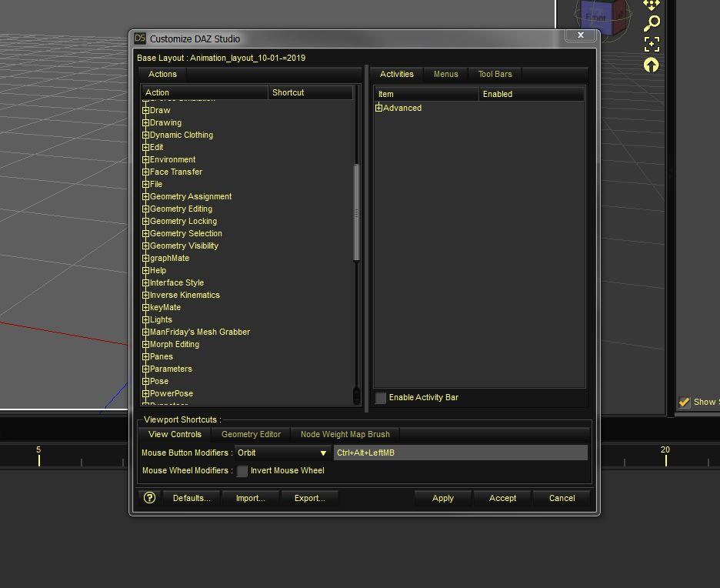Open the Orbit mouse modifier dropdown
Screen dimensions: 720x588
[x=283, y=453]
